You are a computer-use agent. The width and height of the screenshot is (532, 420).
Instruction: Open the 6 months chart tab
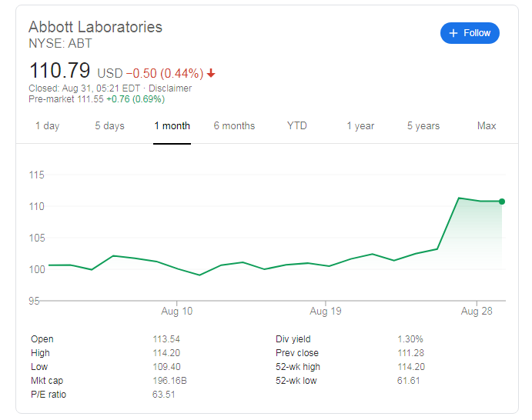pyautogui.click(x=234, y=125)
